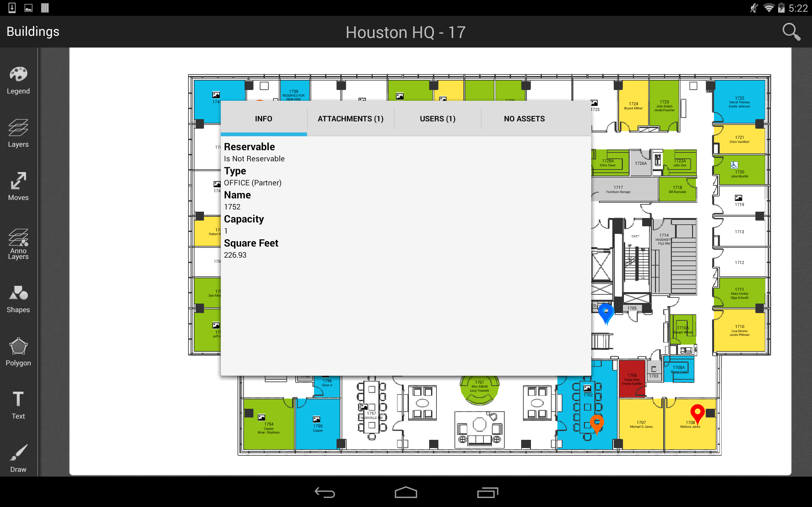The image size is (812, 507).
Task: Select the Shapes tool
Action: tap(19, 300)
